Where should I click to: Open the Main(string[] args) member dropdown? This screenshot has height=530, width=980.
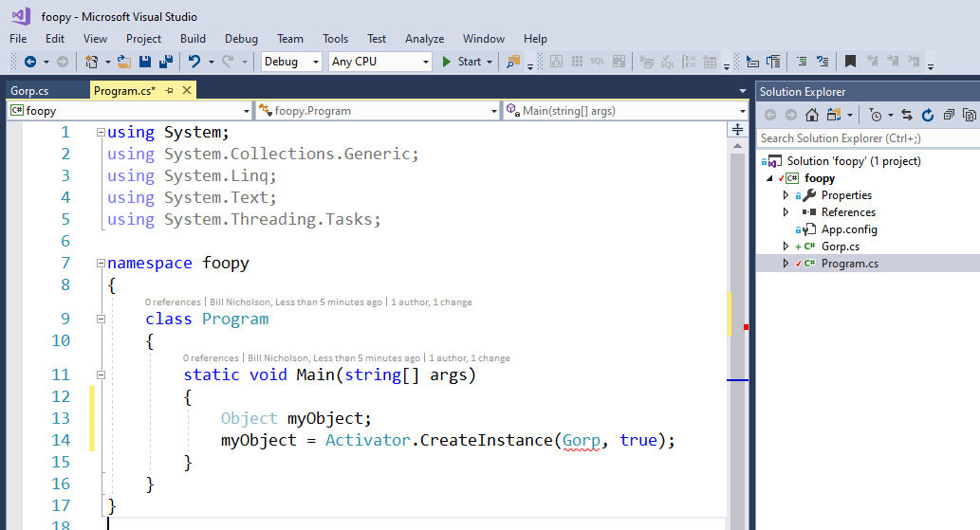(x=743, y=111)
